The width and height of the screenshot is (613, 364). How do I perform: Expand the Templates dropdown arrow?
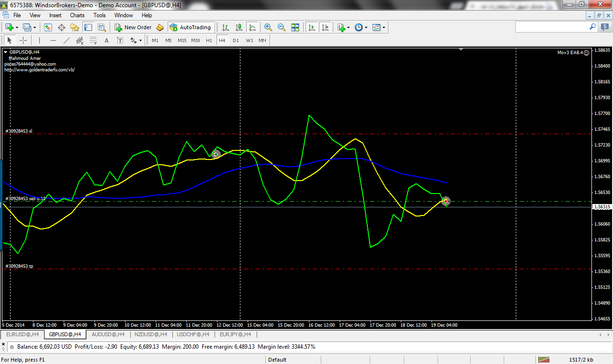pos(384,27)
